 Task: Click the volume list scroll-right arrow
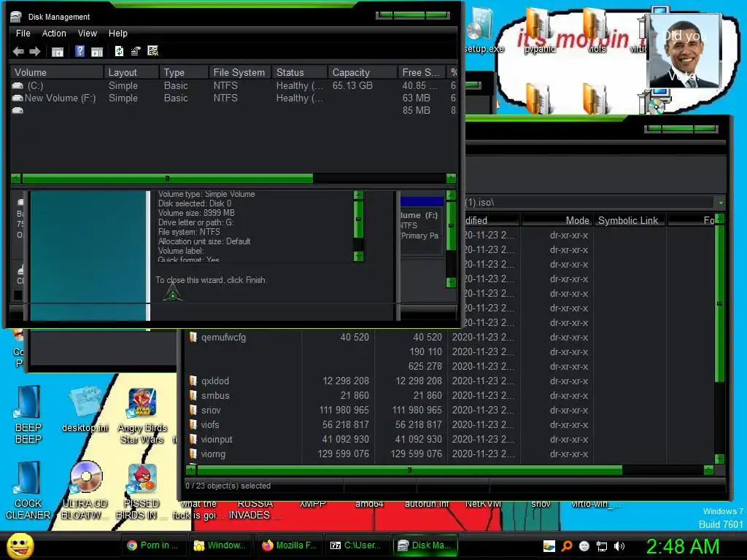(x=451, y=179)
